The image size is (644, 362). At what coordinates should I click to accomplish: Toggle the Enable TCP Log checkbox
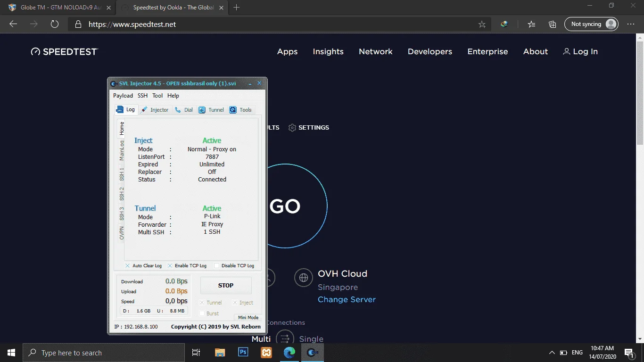click(170, 266)
